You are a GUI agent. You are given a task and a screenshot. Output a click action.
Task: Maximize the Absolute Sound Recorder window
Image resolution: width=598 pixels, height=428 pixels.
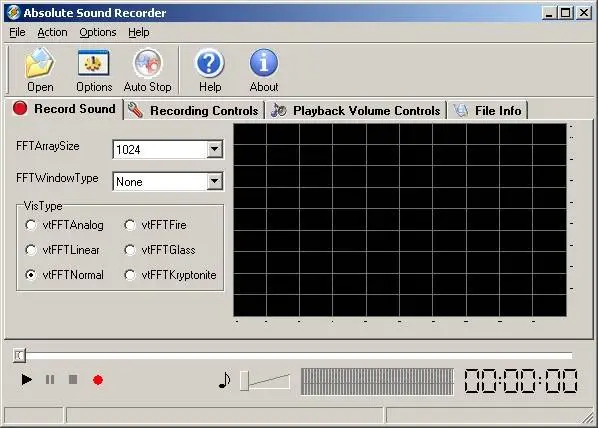coord(566,13)
